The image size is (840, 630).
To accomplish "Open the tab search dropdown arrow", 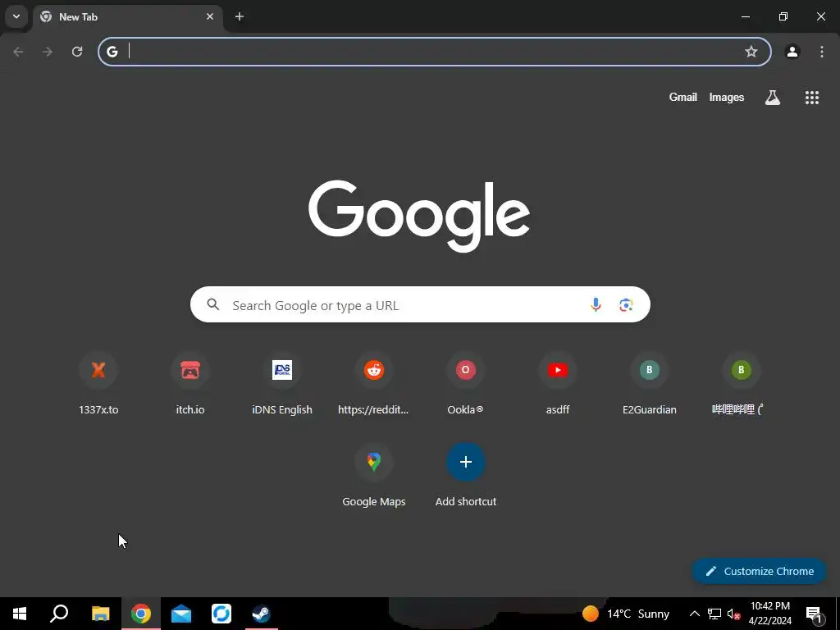I will (x=16, y=16).
